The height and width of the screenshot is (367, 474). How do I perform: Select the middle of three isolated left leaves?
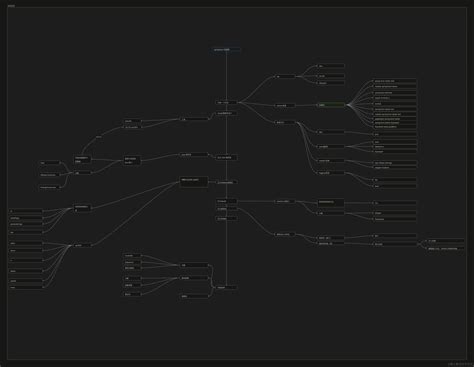pos(51,175)
